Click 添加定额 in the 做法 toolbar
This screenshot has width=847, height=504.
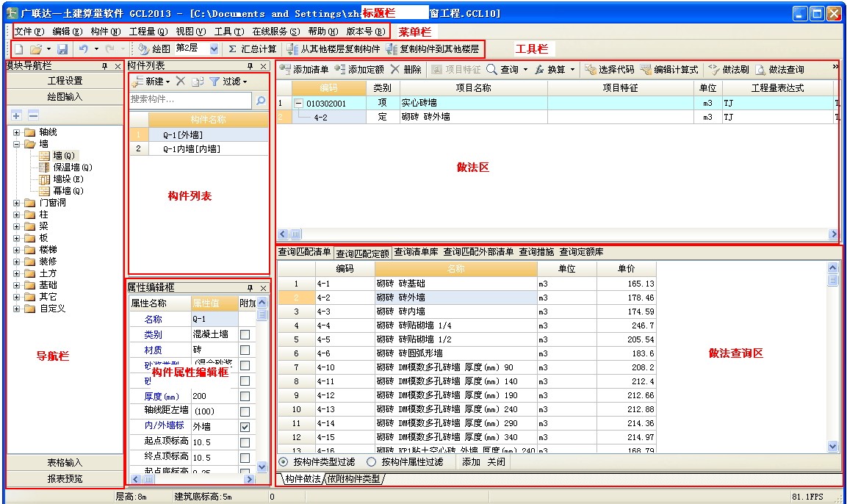click(x=359, y=70)
